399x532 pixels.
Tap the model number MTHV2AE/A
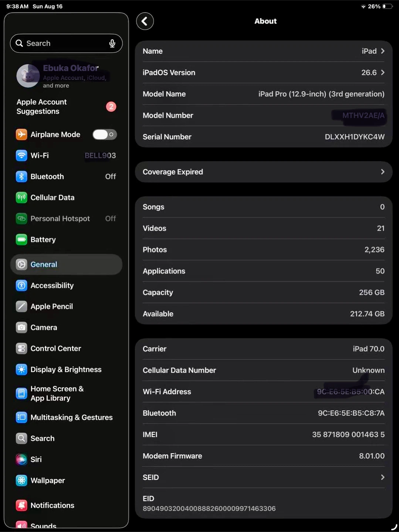(x=363, y=115)
